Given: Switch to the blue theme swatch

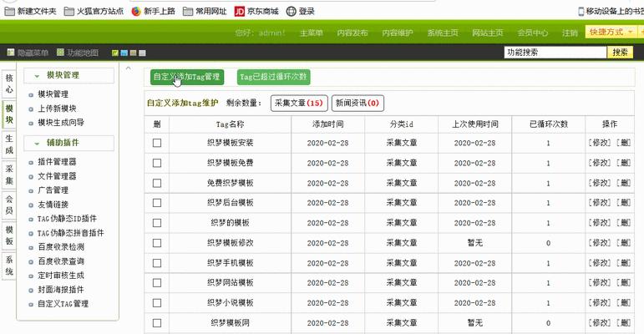Looking at the screenshot, I should point(124,53).
